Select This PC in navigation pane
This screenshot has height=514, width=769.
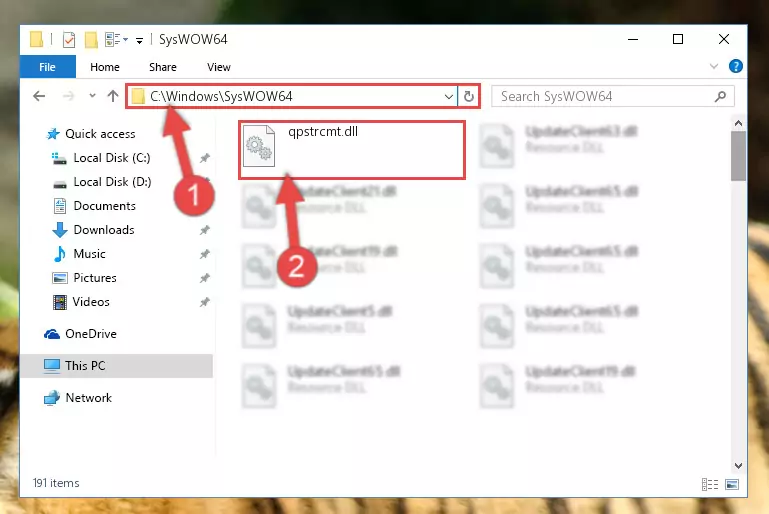116,365
